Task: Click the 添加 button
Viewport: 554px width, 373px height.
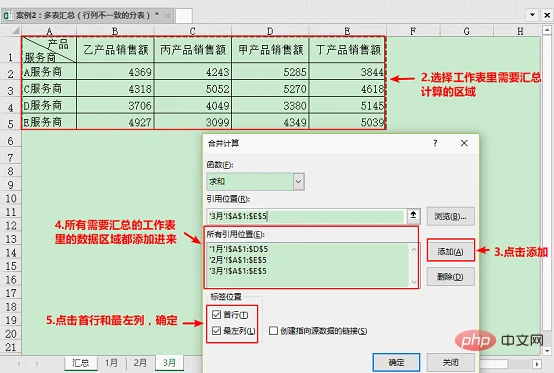Action: pos(450,251)
